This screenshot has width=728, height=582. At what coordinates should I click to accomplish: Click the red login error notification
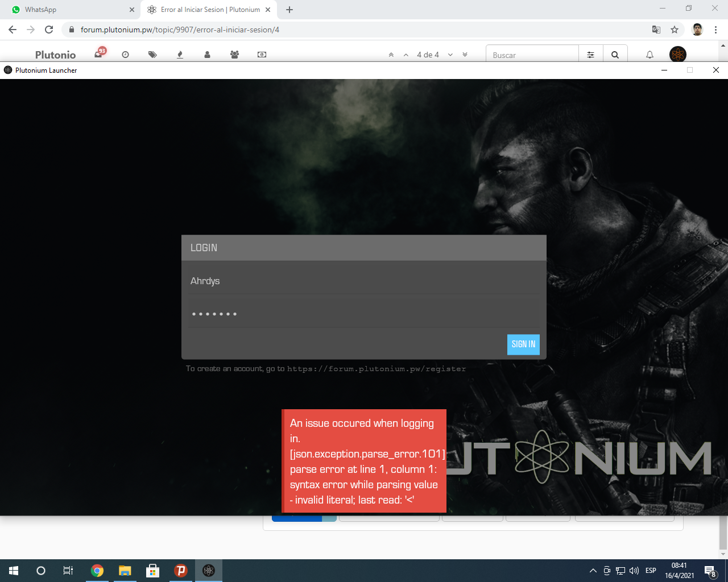(x=364, y=461)
